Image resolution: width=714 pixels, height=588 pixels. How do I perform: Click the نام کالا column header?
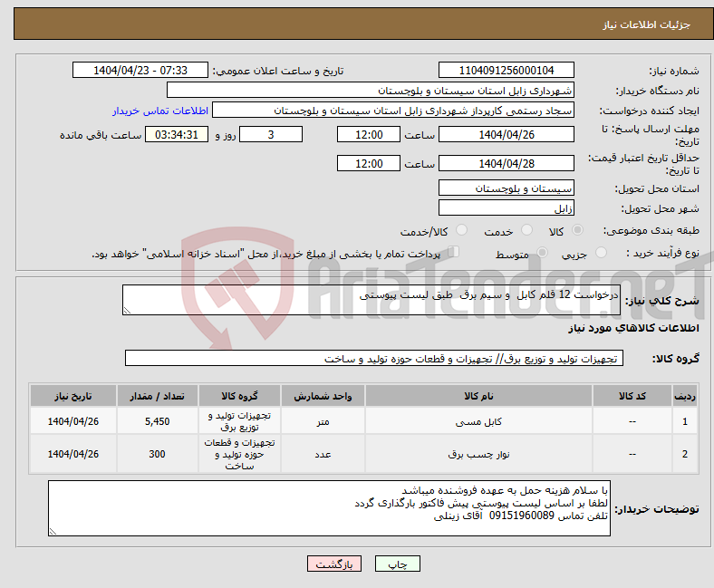[x=478, y=396]
